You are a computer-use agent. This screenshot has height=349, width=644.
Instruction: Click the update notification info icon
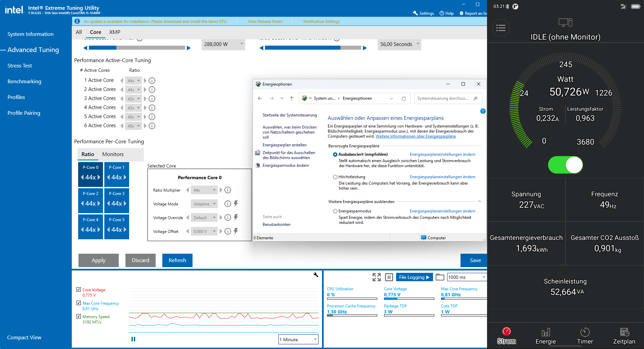[x=77, y=21]
